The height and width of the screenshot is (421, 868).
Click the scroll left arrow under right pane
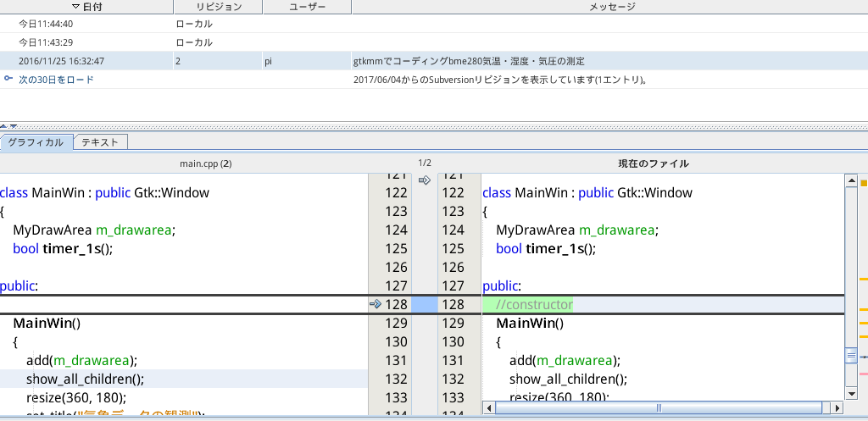(x=488, y=407)
